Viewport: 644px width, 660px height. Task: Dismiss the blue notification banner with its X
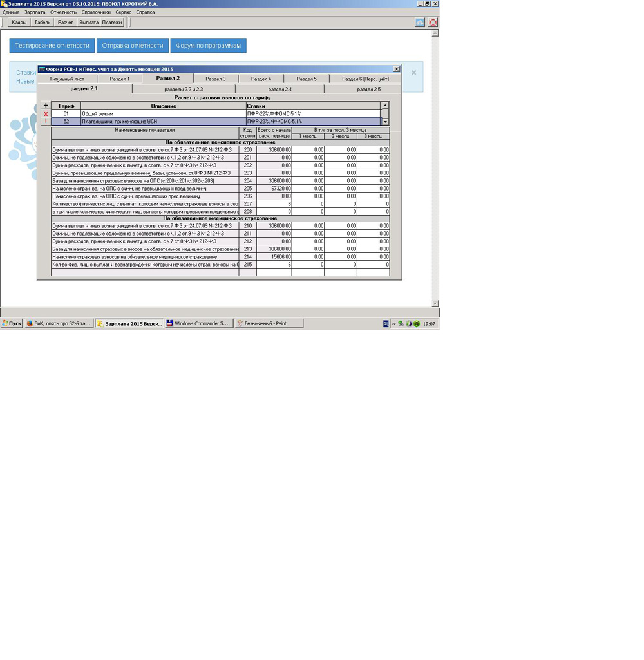coord(413,73)
